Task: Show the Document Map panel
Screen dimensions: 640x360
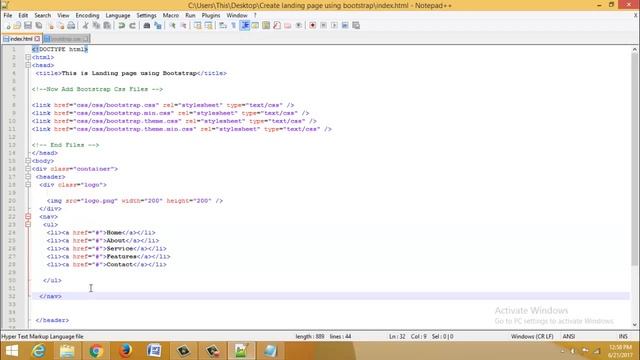Action: [x=266, y=25]
